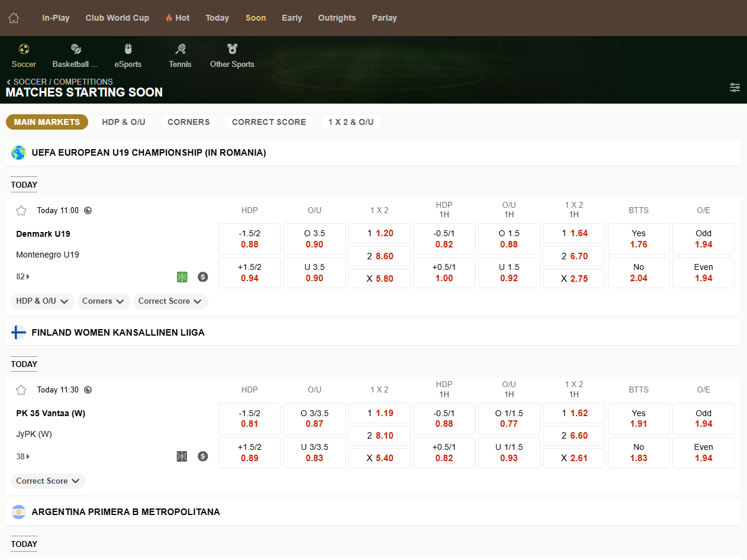
Task: Expand the 38 more markets arrow
Action: [23, 456]
